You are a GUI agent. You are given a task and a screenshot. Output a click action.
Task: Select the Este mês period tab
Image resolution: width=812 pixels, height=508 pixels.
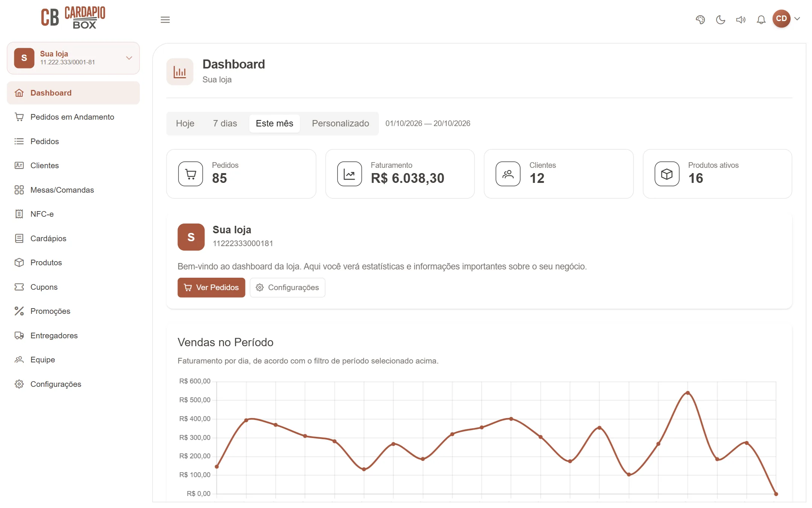(274, 123)
